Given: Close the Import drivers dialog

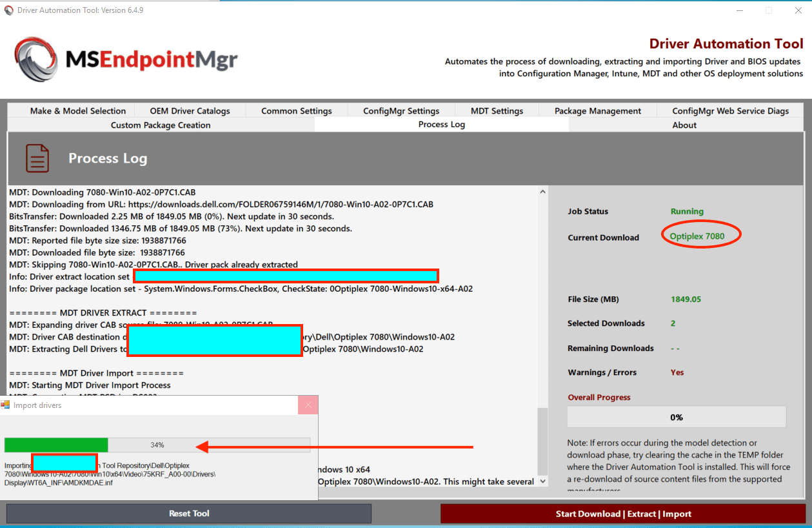Looking at the screenshot, I should (x=308, y=405).
